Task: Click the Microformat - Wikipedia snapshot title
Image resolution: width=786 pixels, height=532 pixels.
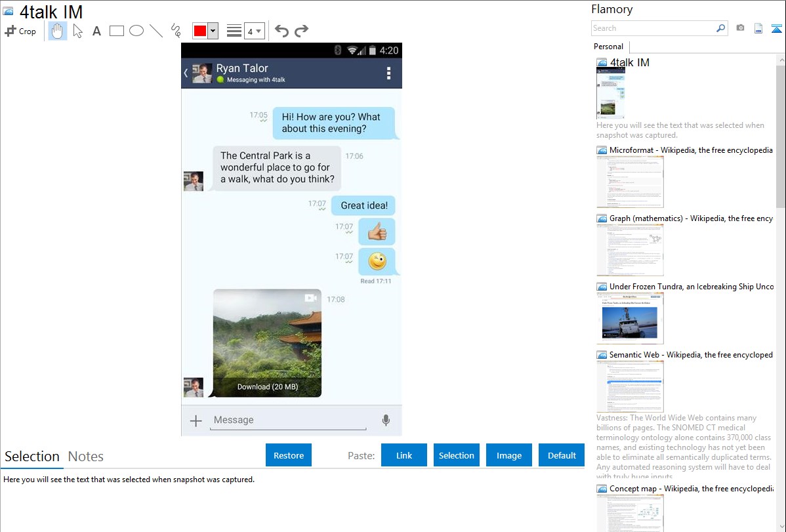Action: coord(691,150)
